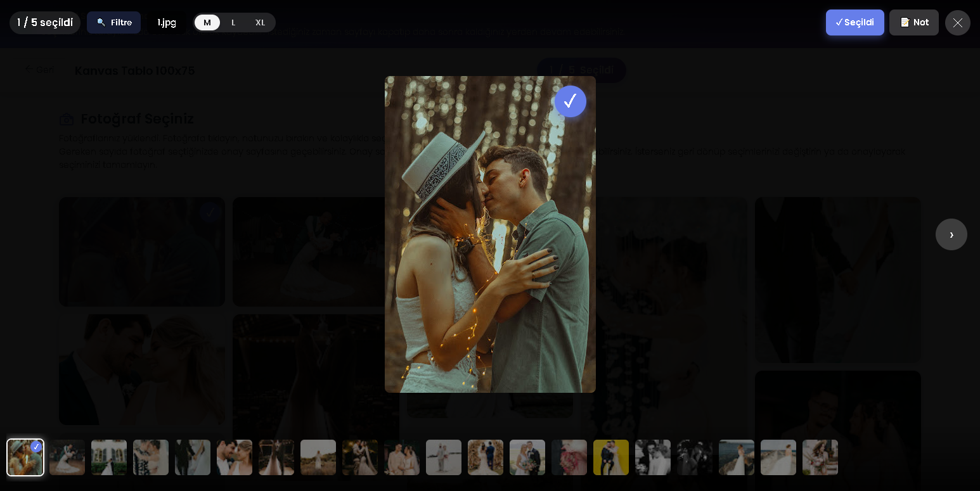Open the Filtre search filter
The height and width of the screenshot is (491, 980).
tap(114, 23)
